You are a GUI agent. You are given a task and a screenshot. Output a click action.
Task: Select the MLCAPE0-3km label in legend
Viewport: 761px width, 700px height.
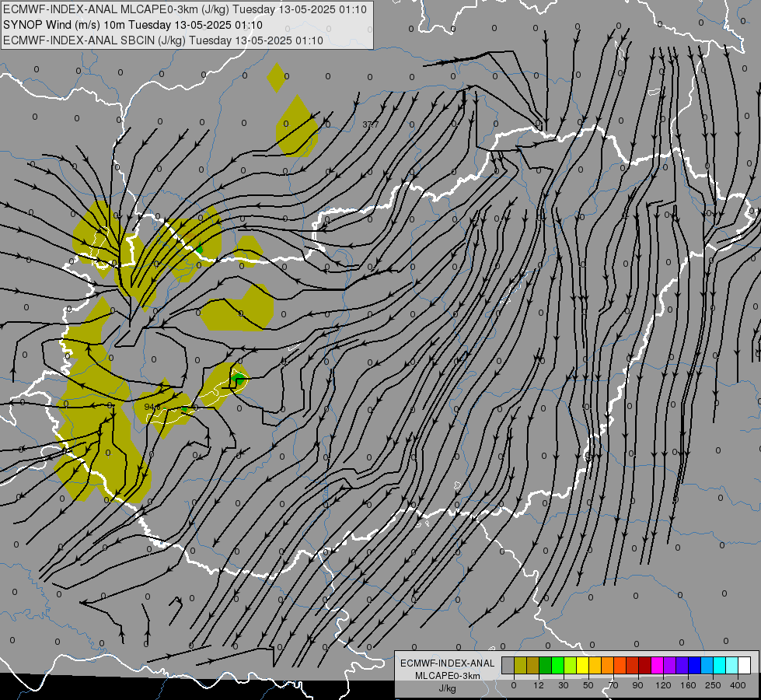[447, 676]
